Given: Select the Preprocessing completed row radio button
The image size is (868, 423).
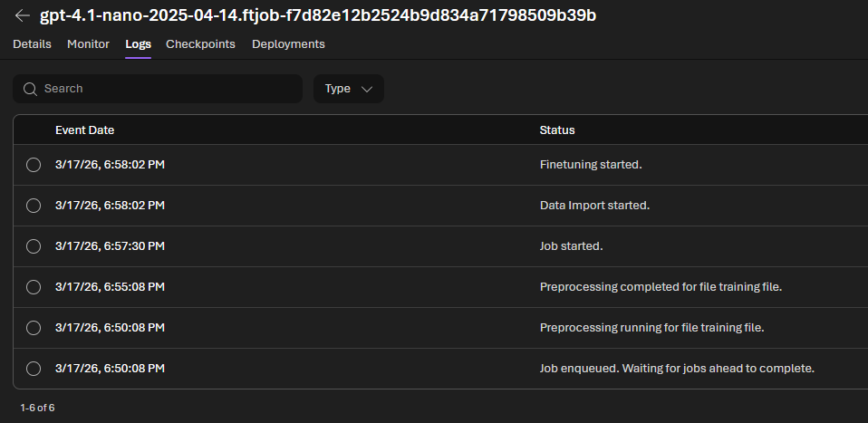Looking at the screenshot, I should 34,287.
